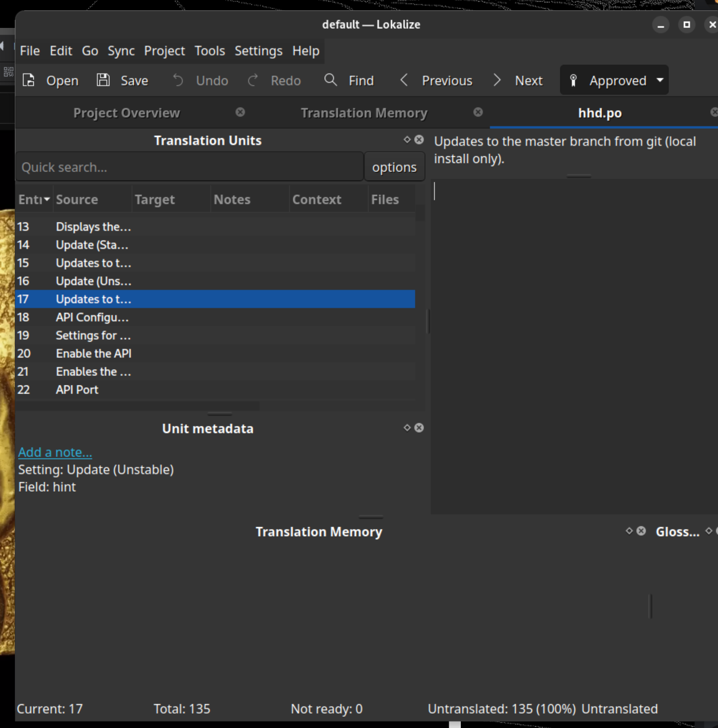The image size is (718, 728).
Task: Close the Translation Units panel
Action: (419, 140)
